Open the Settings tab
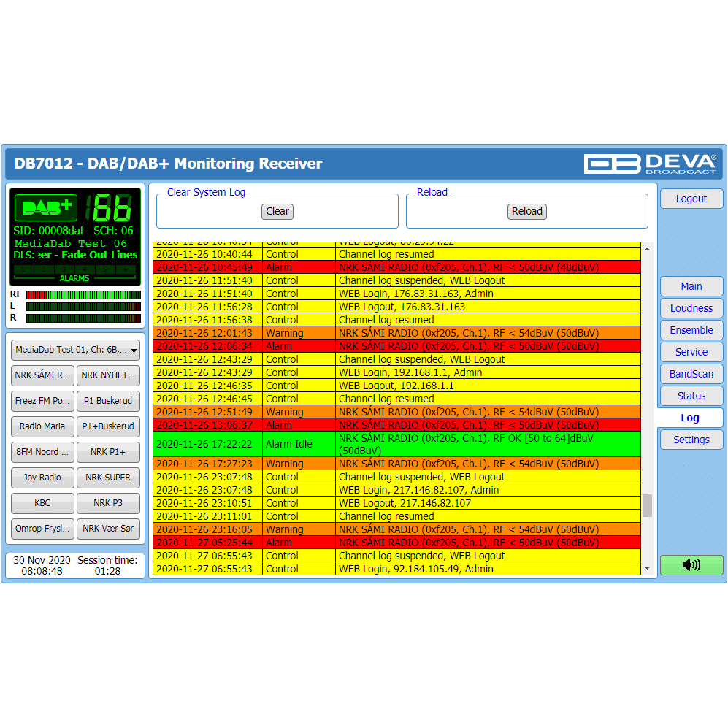 691,440
